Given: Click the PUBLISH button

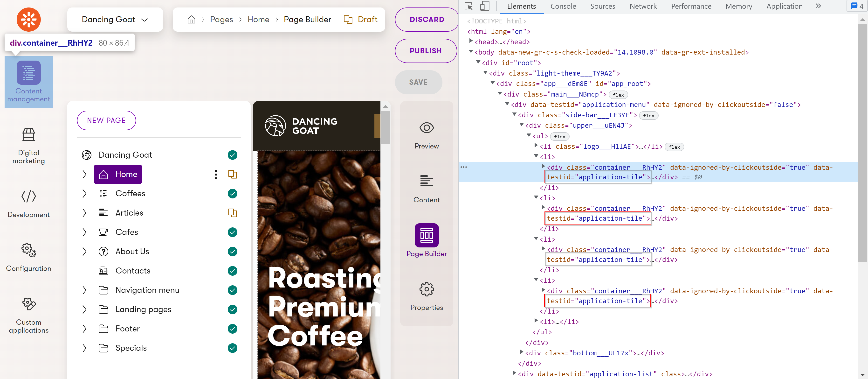Looking at the screenshot, I should click(425, 51).
